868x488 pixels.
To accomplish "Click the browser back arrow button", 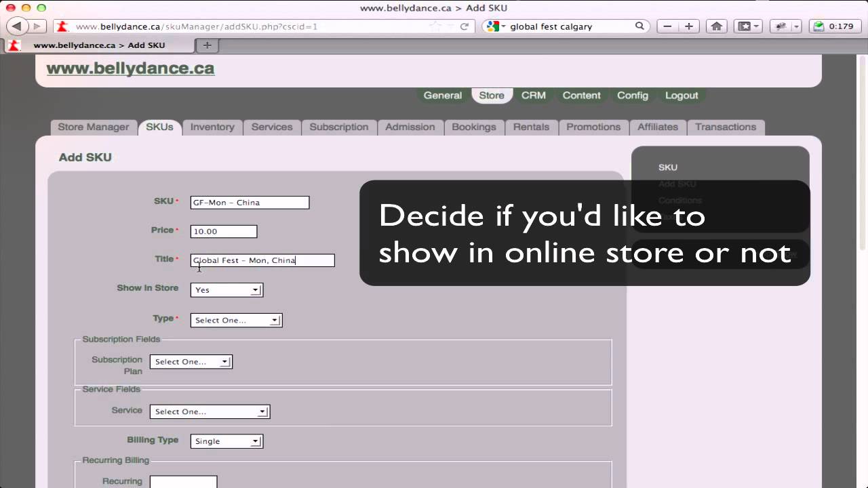I will (17, 26).
